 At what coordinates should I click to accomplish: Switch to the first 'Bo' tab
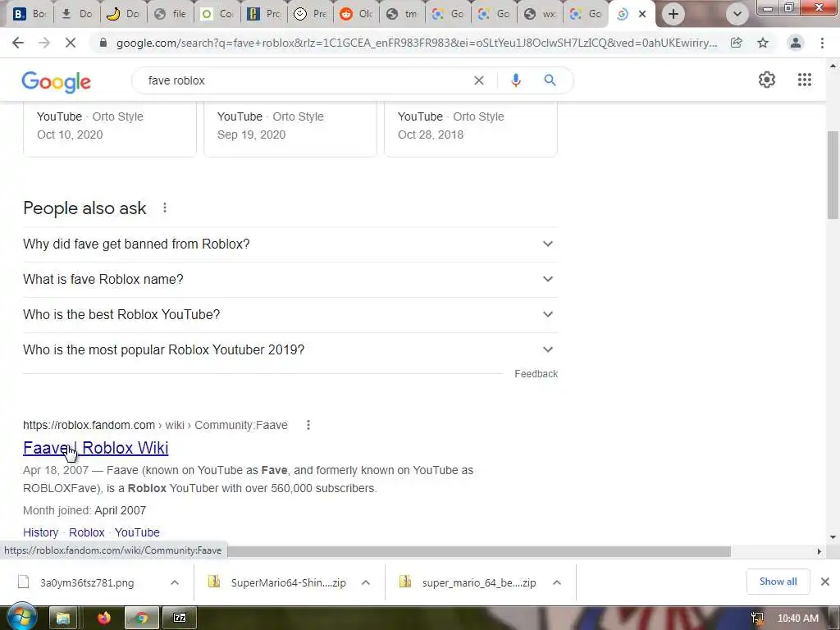point(29,15)
